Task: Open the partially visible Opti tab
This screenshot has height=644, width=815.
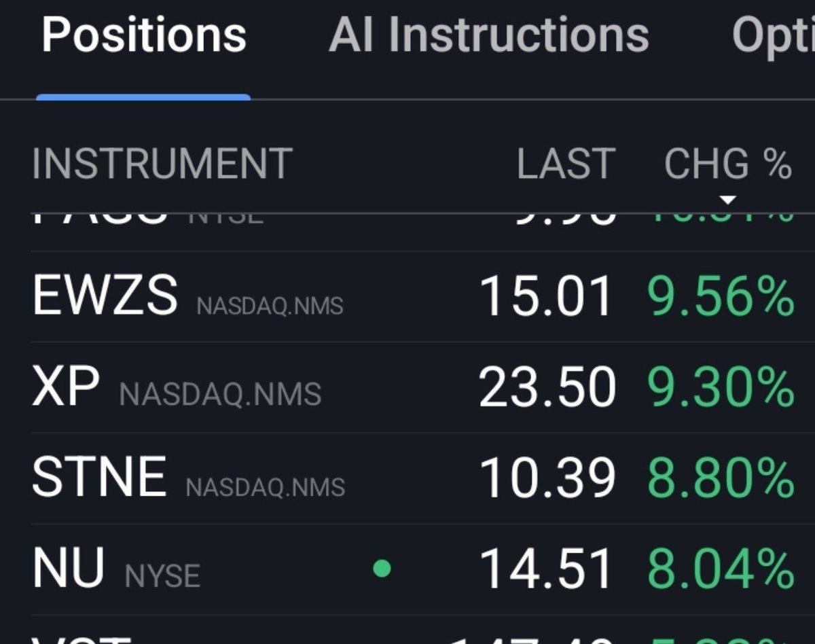Action: click(773, 36)
